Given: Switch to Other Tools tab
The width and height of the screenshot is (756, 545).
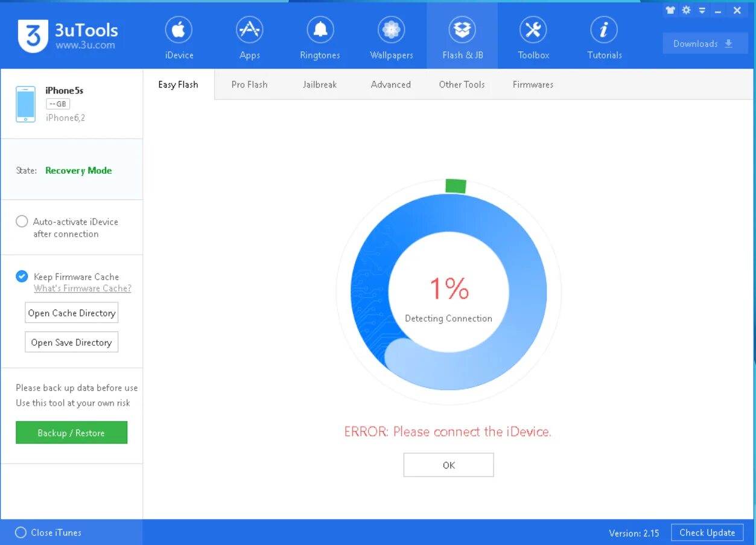Looking at the screenshot, I should (x=462, y=84).
